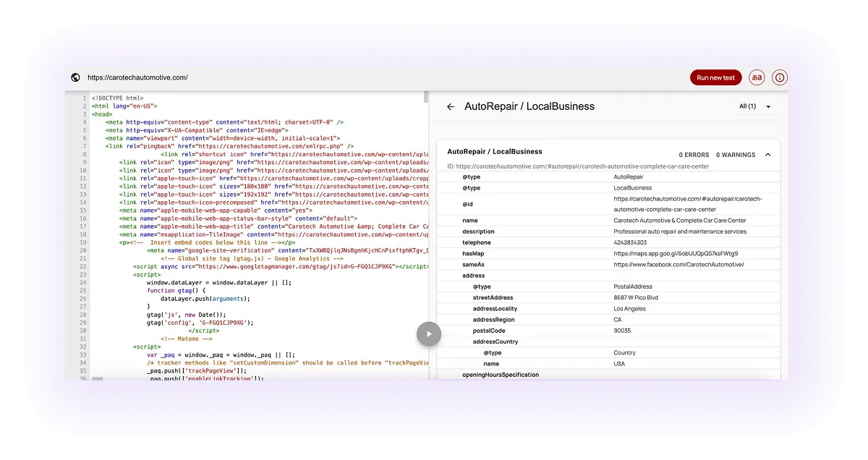
Task: Select the addressRegion value CA
Action: pyautogui.click(x=618, y=320)
